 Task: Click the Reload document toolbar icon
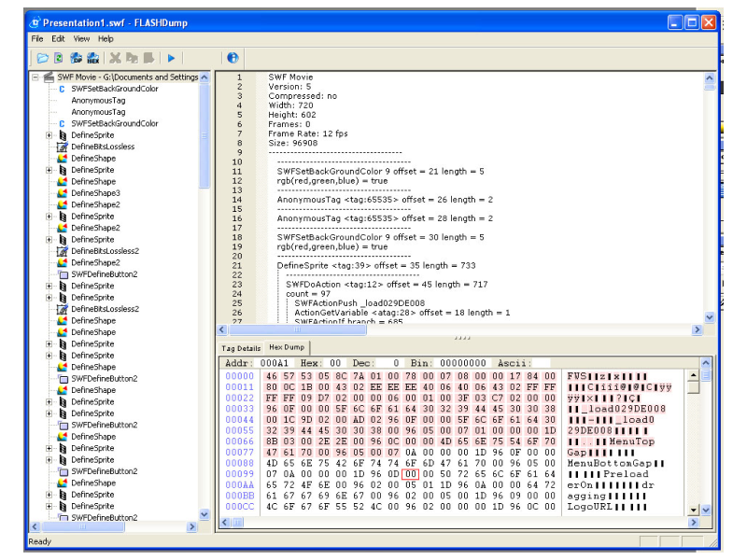[60, 58]
